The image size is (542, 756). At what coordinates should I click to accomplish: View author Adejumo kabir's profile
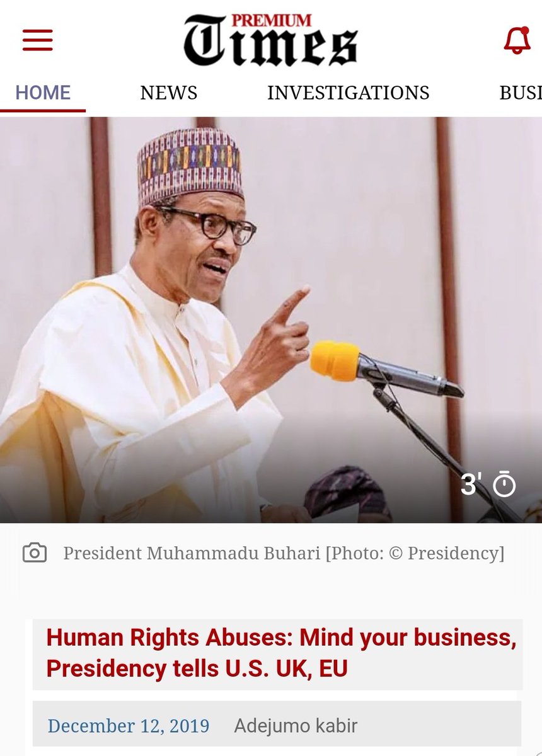(296, 726)
